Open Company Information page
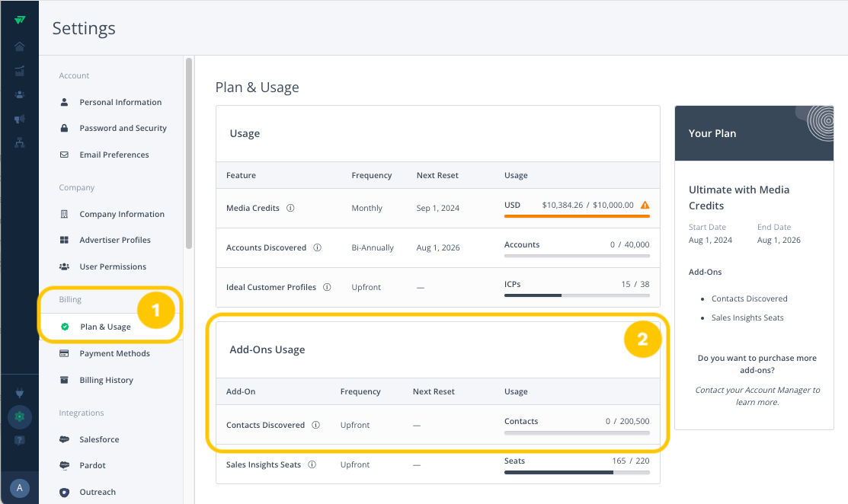Screen dimensions: 848x504 (x=122, y=214)
